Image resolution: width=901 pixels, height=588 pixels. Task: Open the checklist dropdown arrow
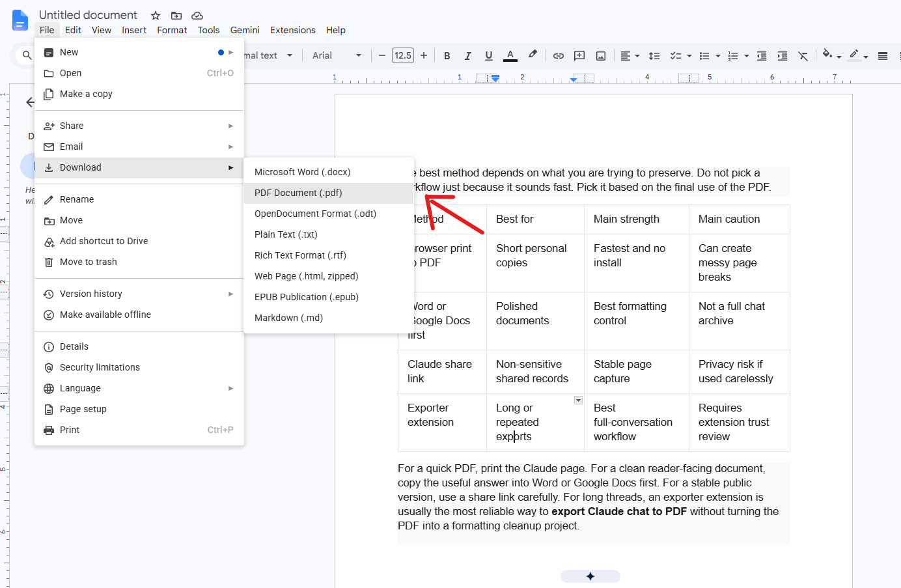(x=689, y=56)
